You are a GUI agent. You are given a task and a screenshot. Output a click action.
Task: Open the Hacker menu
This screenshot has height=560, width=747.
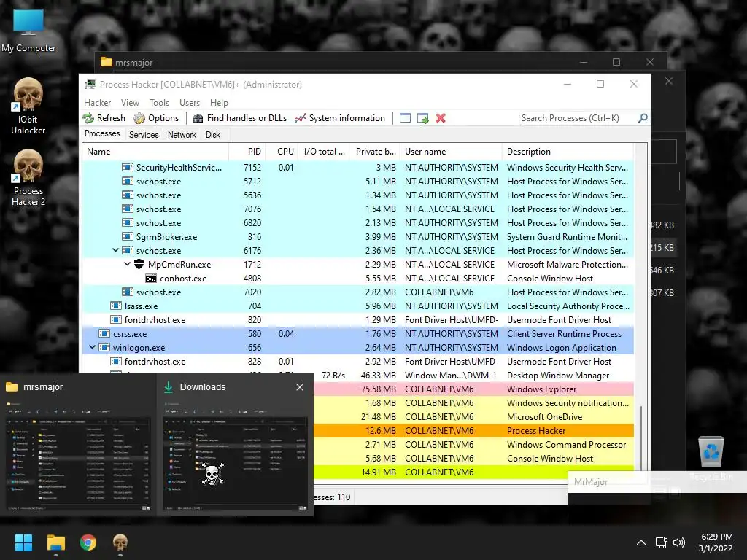[97, 103]
